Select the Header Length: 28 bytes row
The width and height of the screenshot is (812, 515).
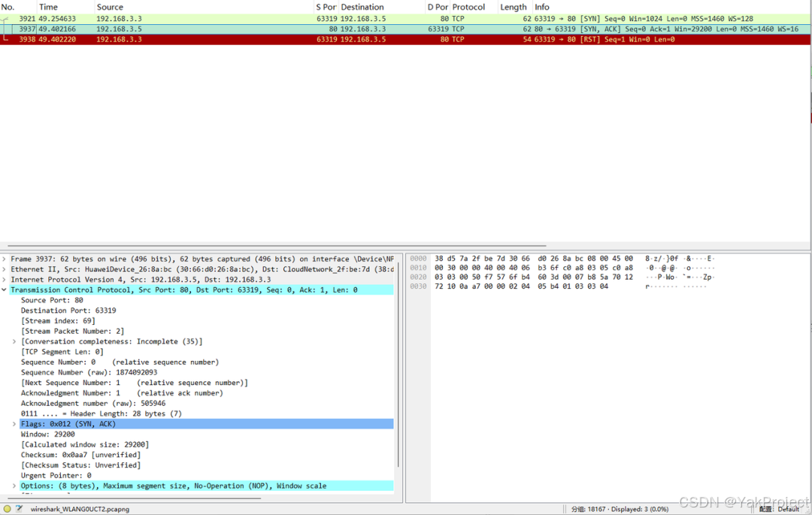pyautogui.click(x=101, y=414)
